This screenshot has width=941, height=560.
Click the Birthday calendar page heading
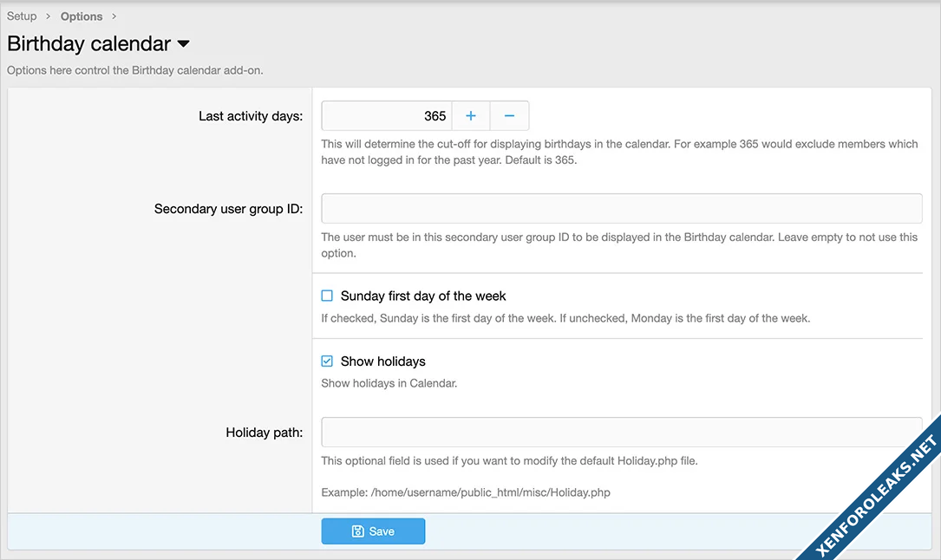tap(88, 43)
